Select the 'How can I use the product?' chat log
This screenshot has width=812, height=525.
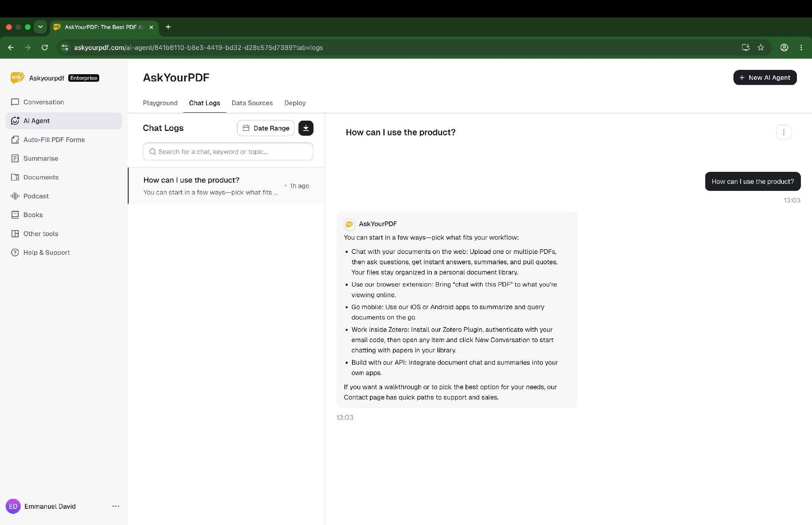(226, 186)
